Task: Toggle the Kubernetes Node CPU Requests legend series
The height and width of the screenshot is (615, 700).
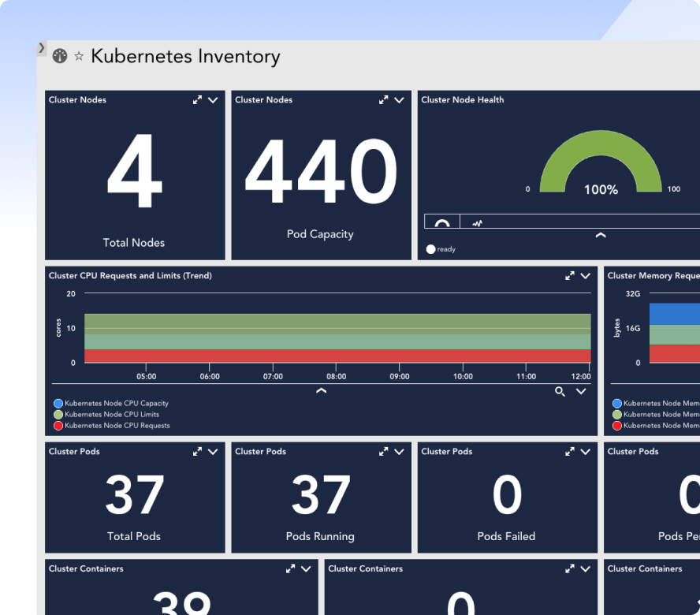Action: (x=112, y=426)
